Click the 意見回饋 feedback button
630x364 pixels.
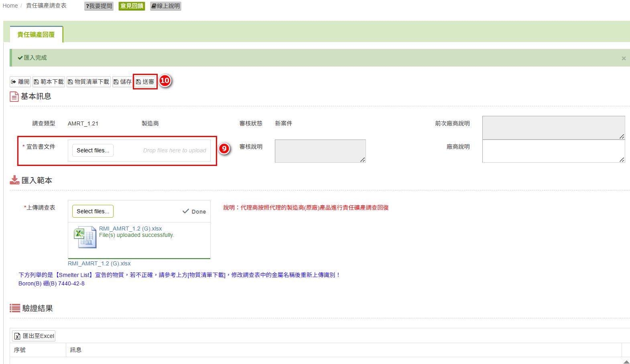tap(132, 6)
